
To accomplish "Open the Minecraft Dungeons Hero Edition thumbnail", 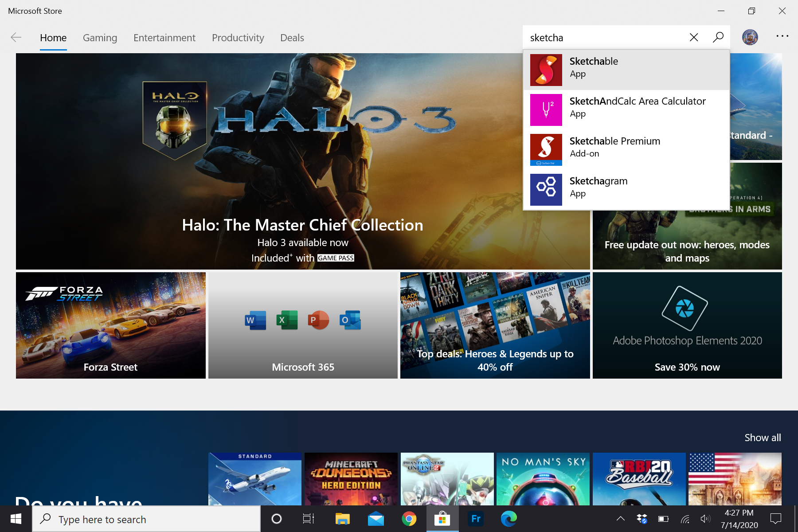I will pos(351,479).
